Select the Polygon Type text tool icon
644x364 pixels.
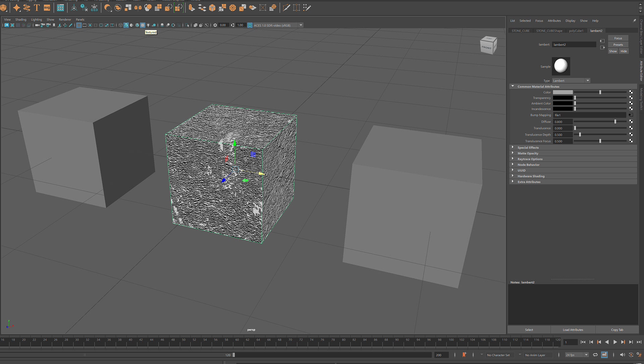[37, 7]
